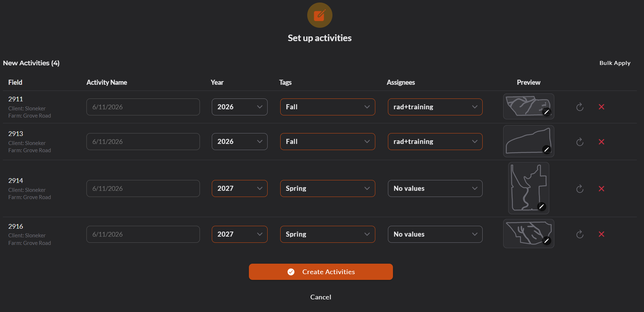Expand the Spring tags dropdown for field 2914

coord(328,188)
